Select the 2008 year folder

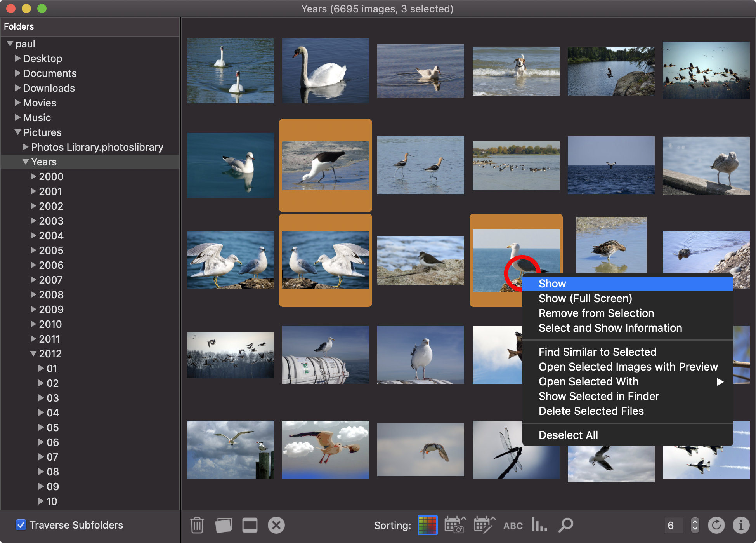click(x=90, y=294)
